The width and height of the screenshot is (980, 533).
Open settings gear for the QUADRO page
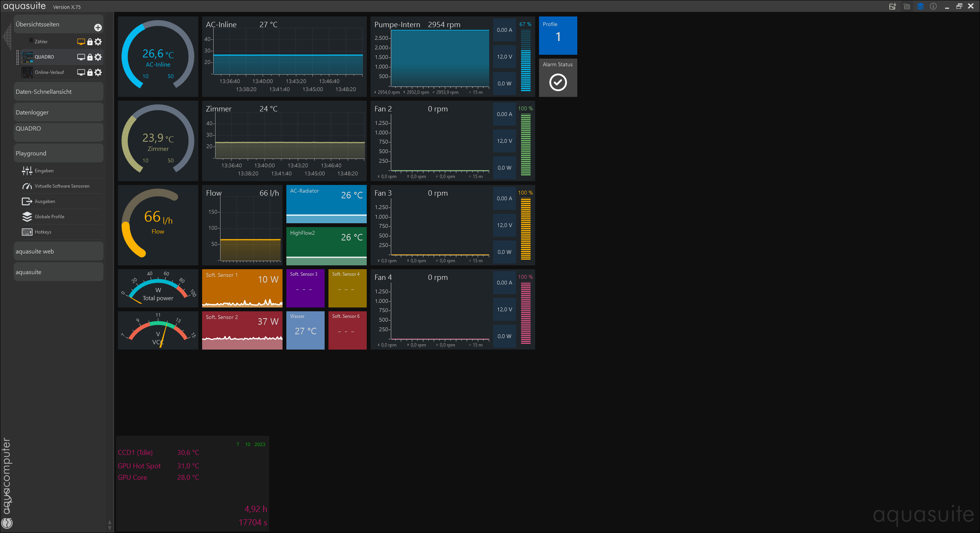tap(98, 57)
